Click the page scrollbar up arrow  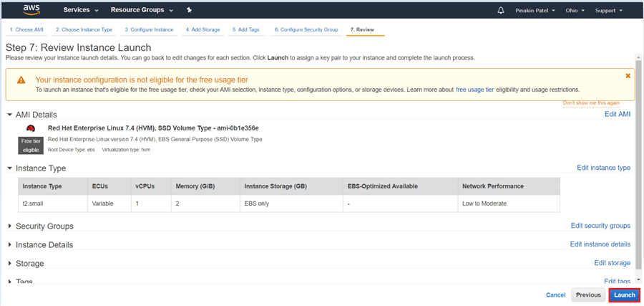[x=638, y=57]
